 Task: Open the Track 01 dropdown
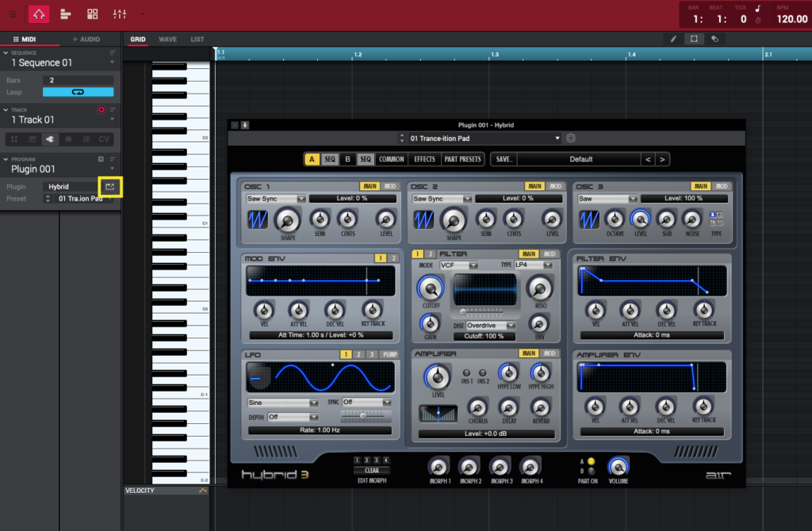pyautogui.click(x=113, y=120)
